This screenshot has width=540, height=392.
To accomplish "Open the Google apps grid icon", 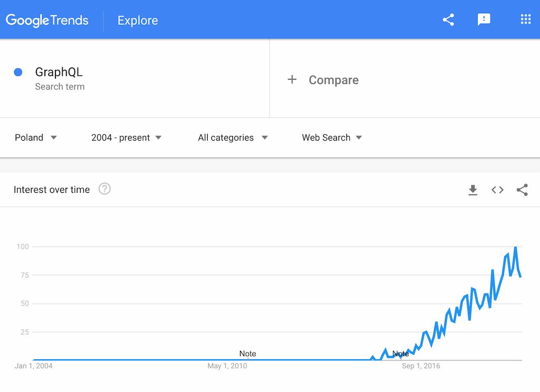I will tap(525, 19).
